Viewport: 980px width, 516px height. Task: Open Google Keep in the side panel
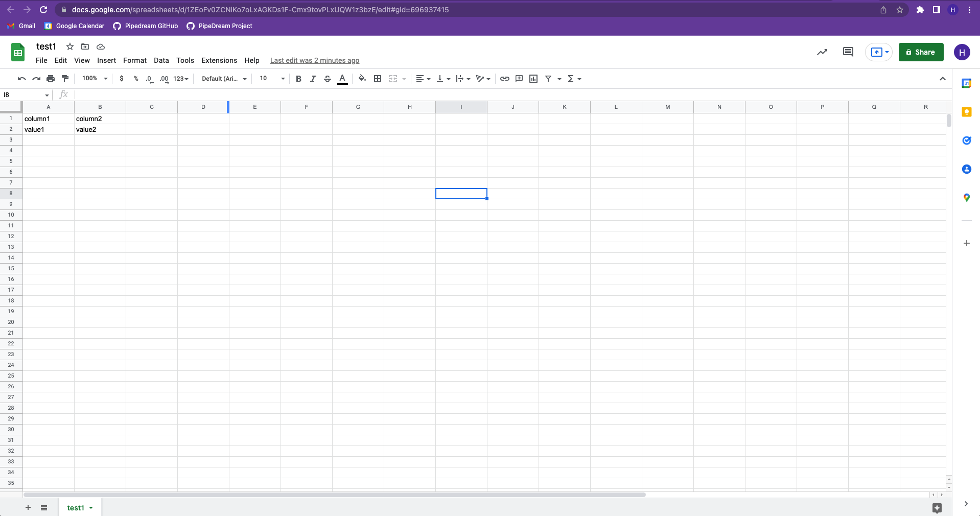967,112
